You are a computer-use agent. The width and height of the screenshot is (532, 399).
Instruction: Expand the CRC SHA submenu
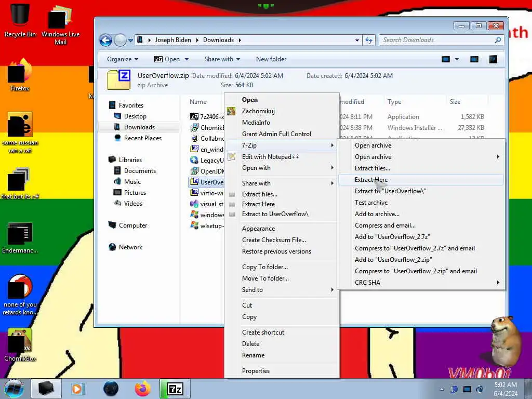(x=421, y=283)
